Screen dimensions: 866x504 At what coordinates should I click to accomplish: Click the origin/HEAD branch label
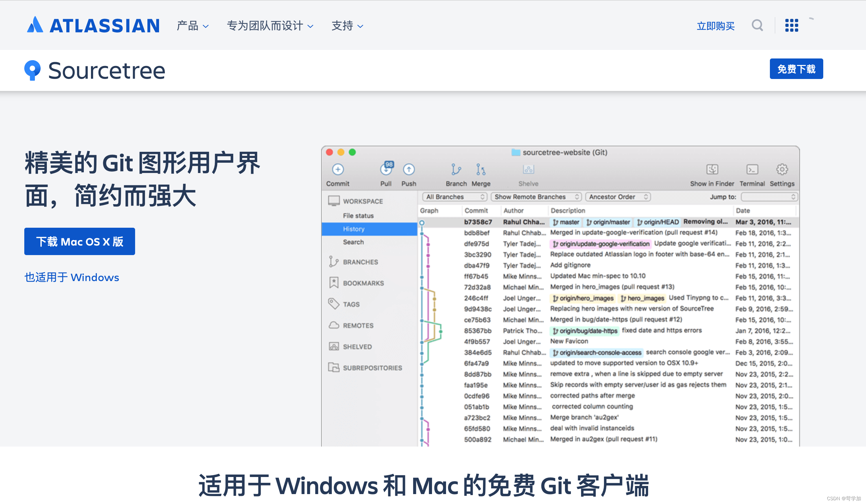click(657, 222)
